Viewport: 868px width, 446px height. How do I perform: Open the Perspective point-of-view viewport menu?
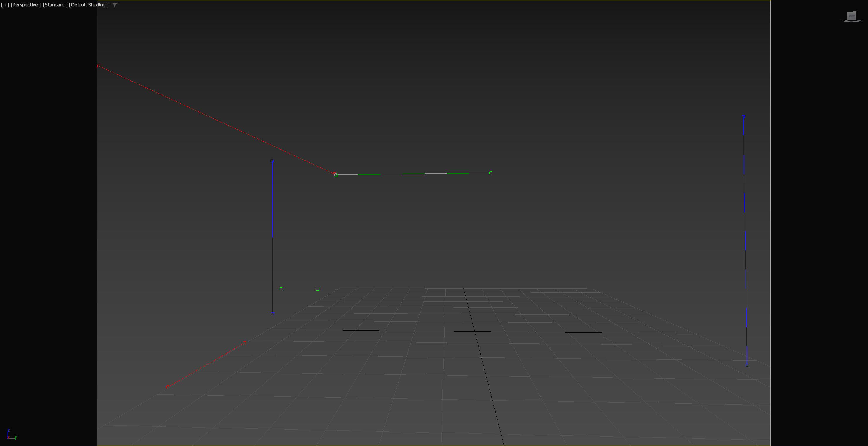[25, 5]
